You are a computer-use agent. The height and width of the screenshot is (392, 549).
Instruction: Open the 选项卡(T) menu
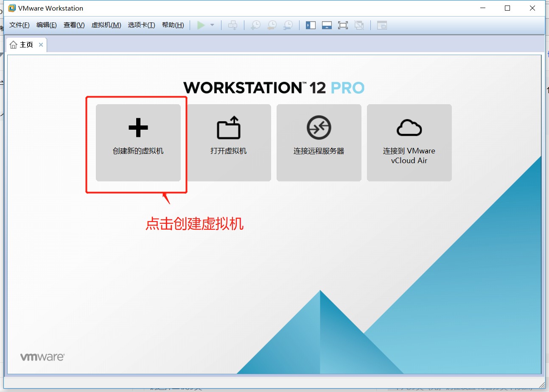click(x=142, y=25)
